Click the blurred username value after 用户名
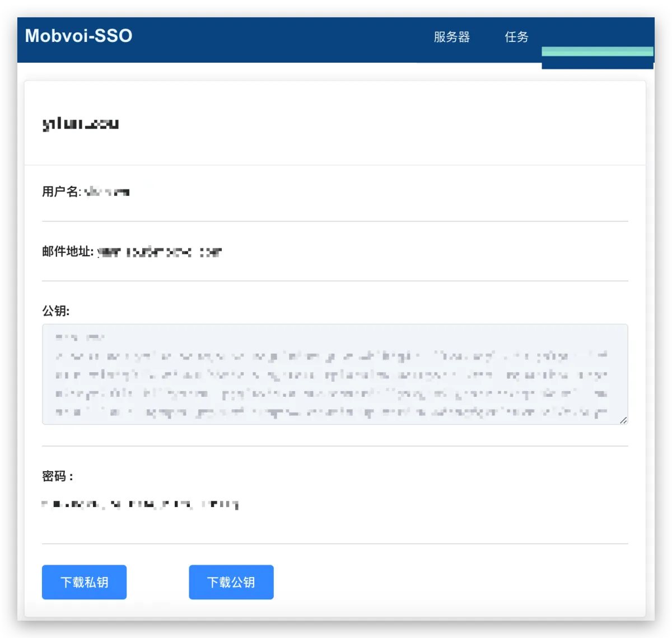Screen dimensions: 672x638 [106, 192]
